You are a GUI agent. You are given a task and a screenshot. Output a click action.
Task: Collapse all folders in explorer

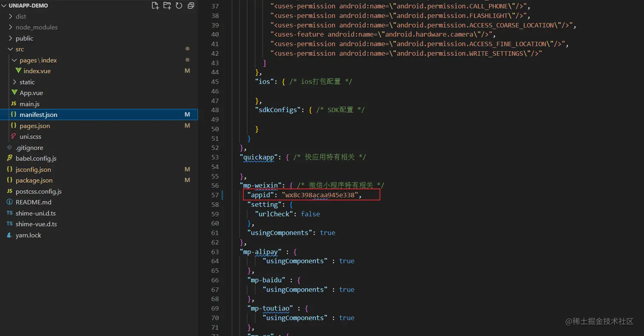(x=191, y=6)
